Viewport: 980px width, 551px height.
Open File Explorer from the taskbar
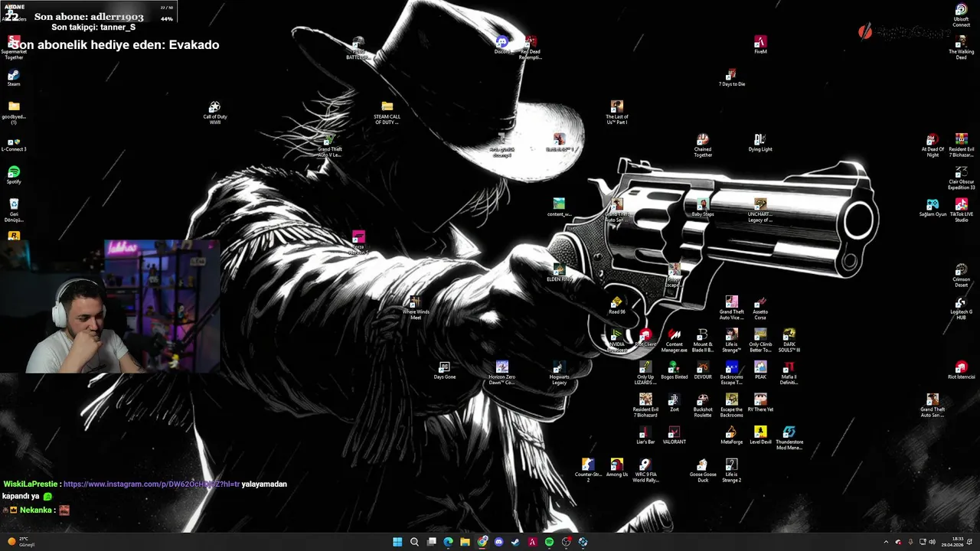pos(465,542)
